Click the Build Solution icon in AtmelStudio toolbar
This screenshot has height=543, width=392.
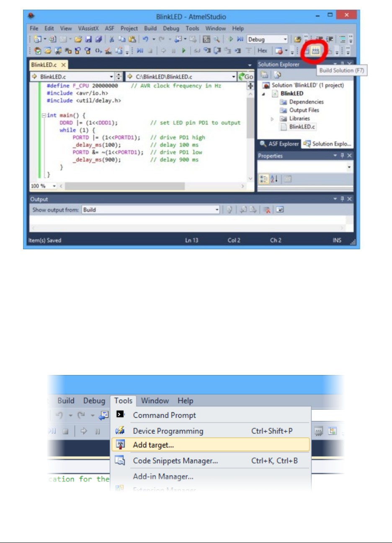coord(315,51)
